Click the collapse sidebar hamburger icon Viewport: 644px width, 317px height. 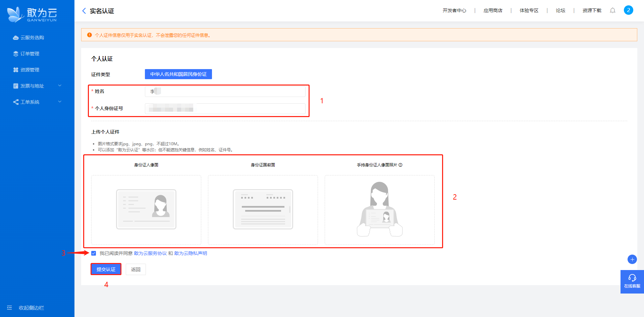tap(9, 308)
